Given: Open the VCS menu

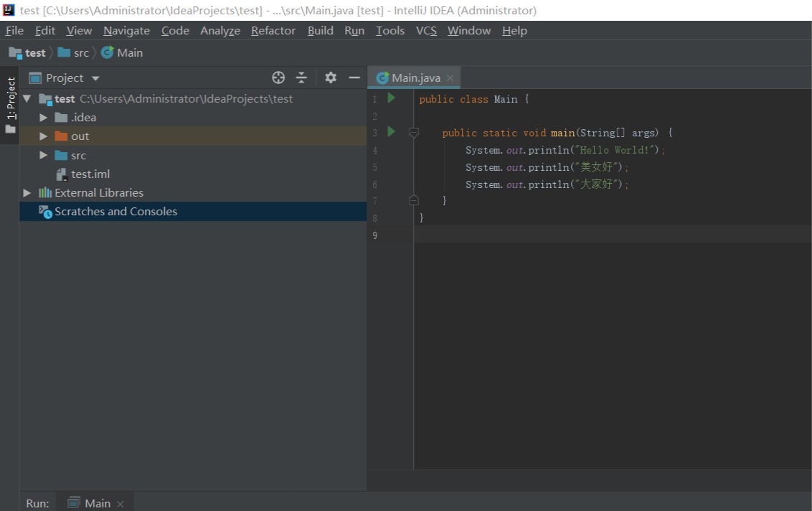Looking at the screenshot, I should pos(426,30).
